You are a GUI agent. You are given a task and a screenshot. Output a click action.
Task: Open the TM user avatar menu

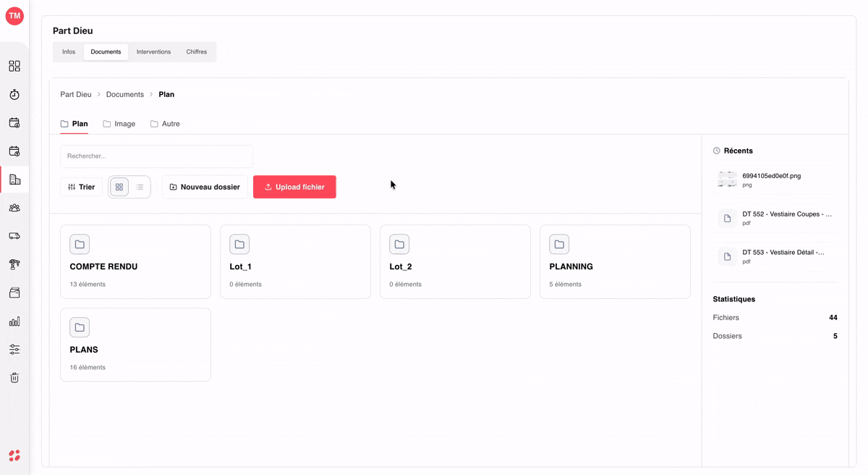point(14,16)
